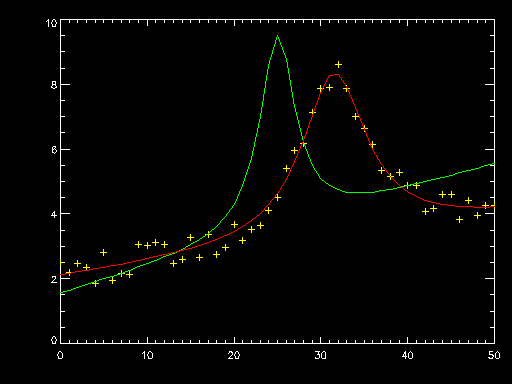Click the yellow plus marker at x=5

click(103, 252)
